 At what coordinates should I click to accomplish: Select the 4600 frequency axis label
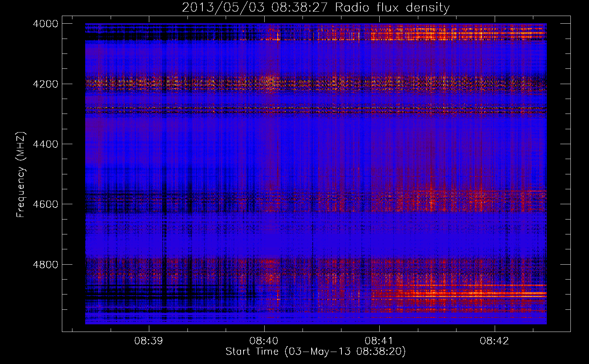46,204
